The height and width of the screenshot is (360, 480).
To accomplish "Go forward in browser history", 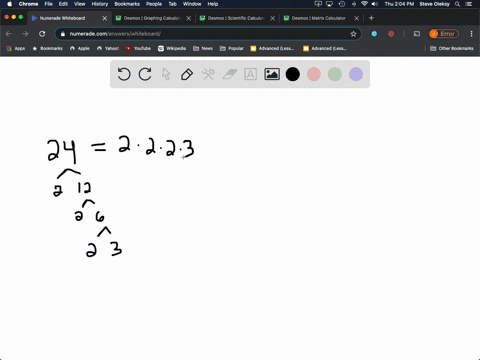I will click(x=25, y=34).
